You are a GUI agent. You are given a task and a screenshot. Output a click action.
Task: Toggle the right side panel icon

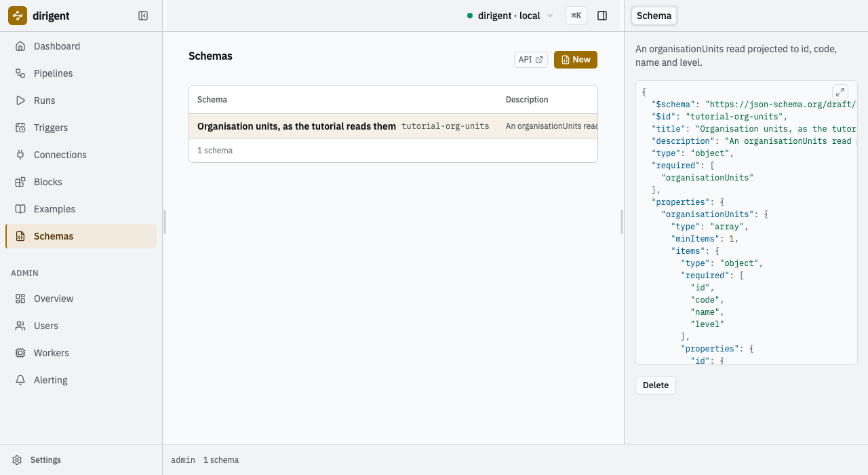pyautogui.click(x=602, y=16)
